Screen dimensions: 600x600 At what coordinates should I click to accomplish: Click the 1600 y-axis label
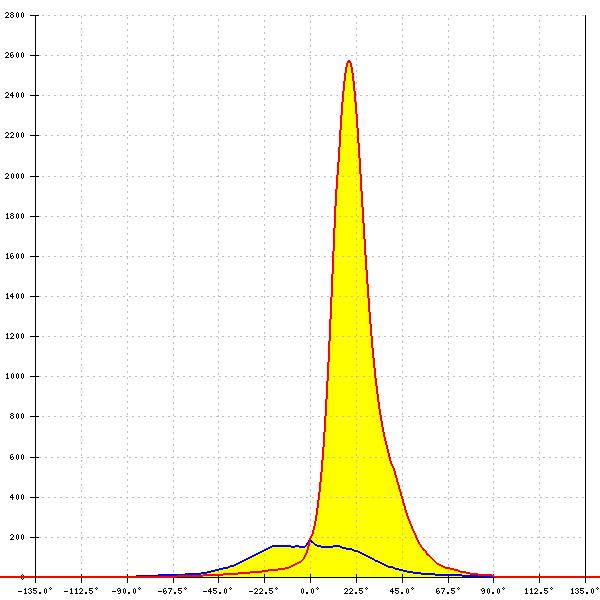[x=15, y=256]
